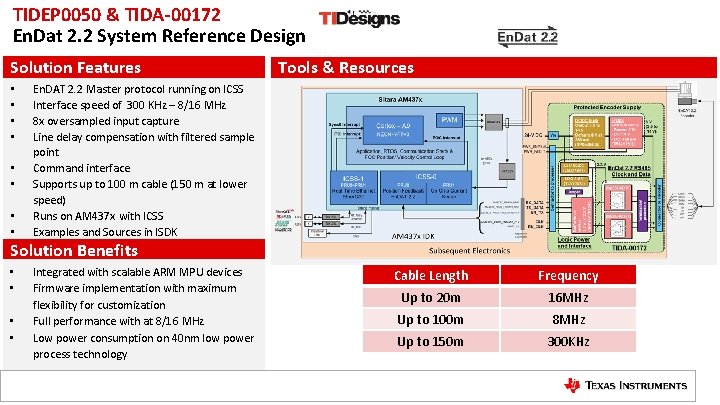Viewport: 720px width, 405px height.
Task: Click the "Solution Benefits" header
Action: [134, 250]
